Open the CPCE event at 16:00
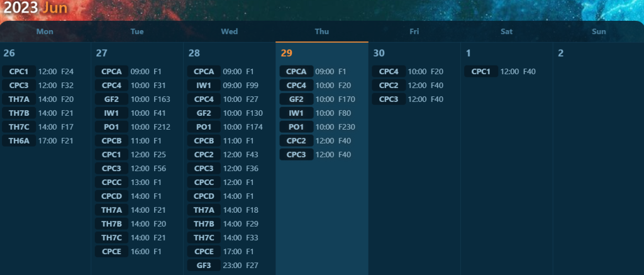The image size is (644, 275). click(x=111, y=252)
